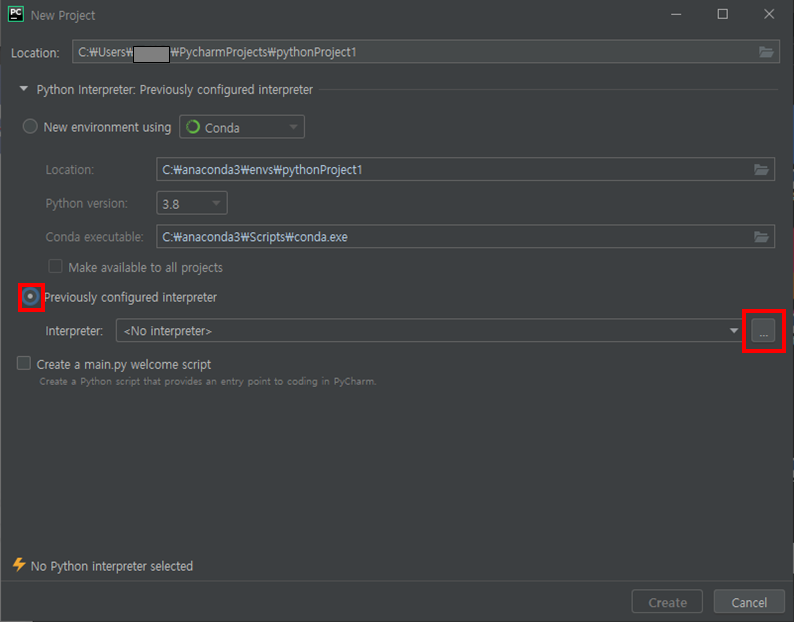Open the No interpreter dropdown list
This screenshot has width=794, height=622.
(x=428, y=330)
